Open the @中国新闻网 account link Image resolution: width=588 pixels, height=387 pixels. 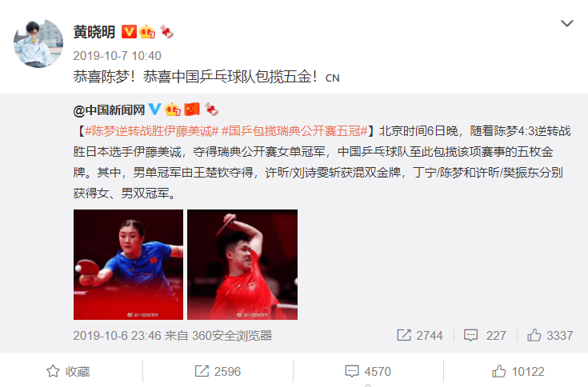(x=109, y=110)
